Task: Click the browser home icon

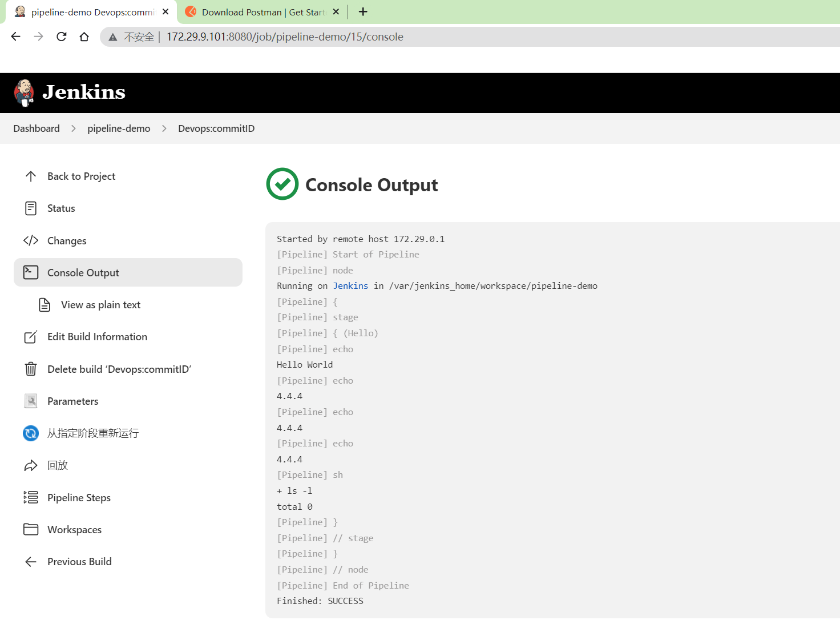Action: (x=84, y=37)
